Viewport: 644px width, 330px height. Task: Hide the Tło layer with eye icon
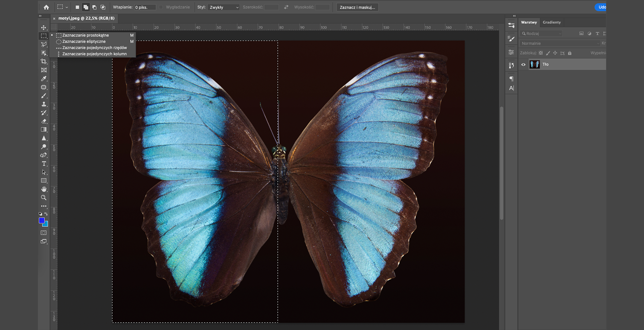coord(523,64)
